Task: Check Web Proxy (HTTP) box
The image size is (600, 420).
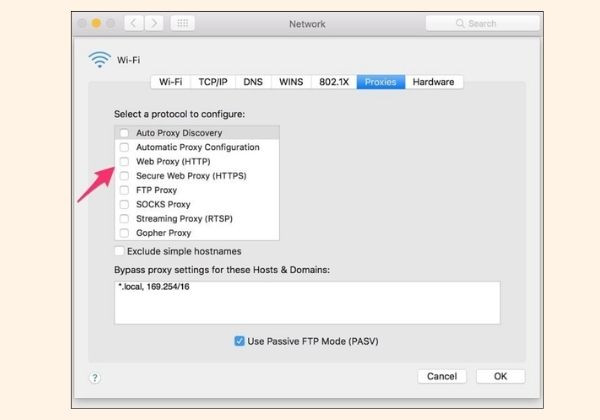Action: coord(124,161)
